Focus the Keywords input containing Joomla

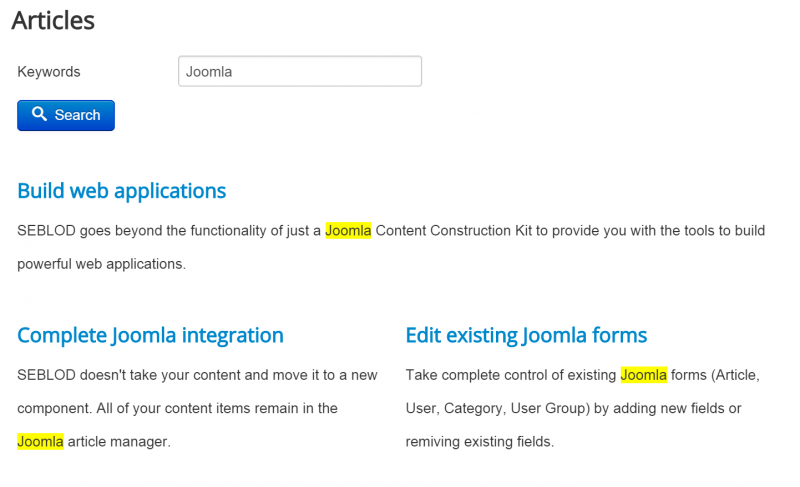(300, 71)
